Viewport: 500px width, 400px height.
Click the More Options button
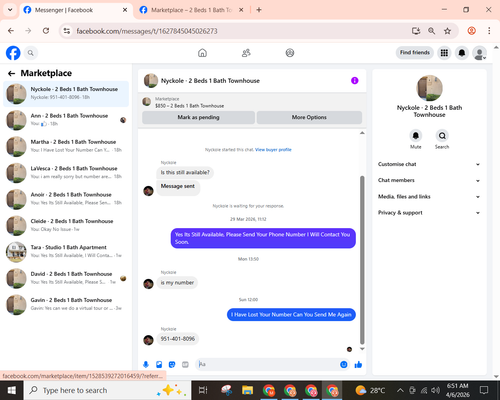[309, 117]
